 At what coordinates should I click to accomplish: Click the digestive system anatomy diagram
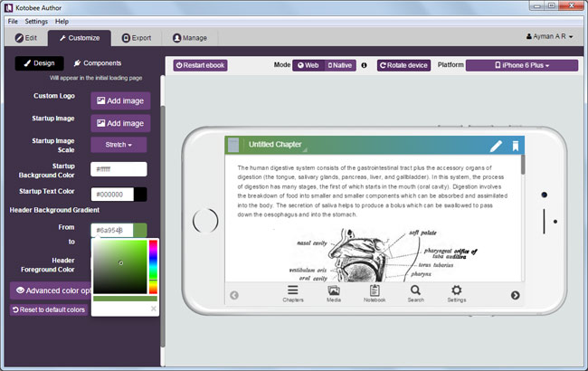click(x=383, y=253)
